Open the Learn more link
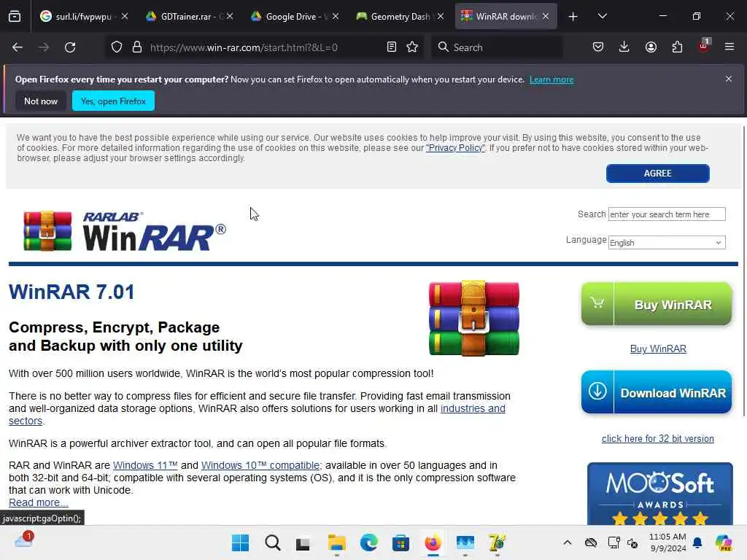 [551, 79]
